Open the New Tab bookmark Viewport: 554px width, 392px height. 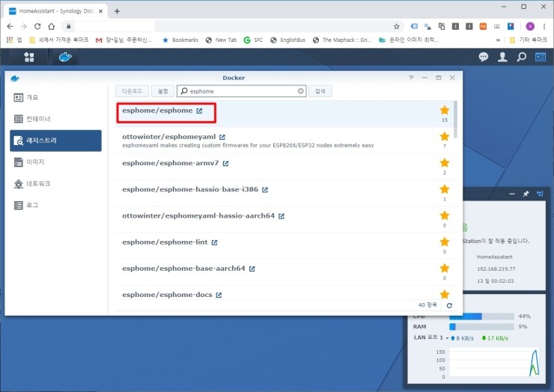(221, 40)
